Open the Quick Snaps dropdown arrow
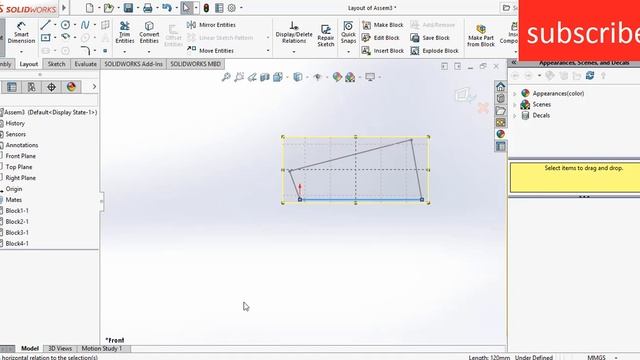The width and height of the screenshot is (640, 360). 348,52
